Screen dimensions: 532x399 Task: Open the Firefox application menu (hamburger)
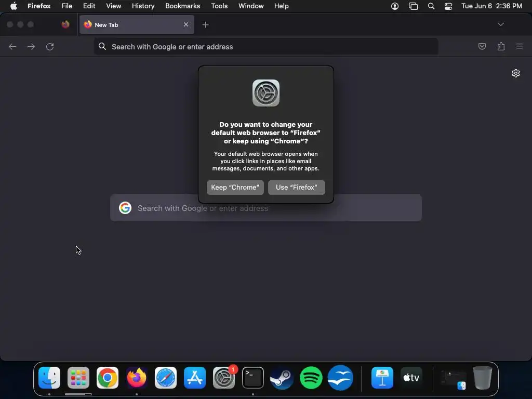pyautogui.click(x=520, y=46)
